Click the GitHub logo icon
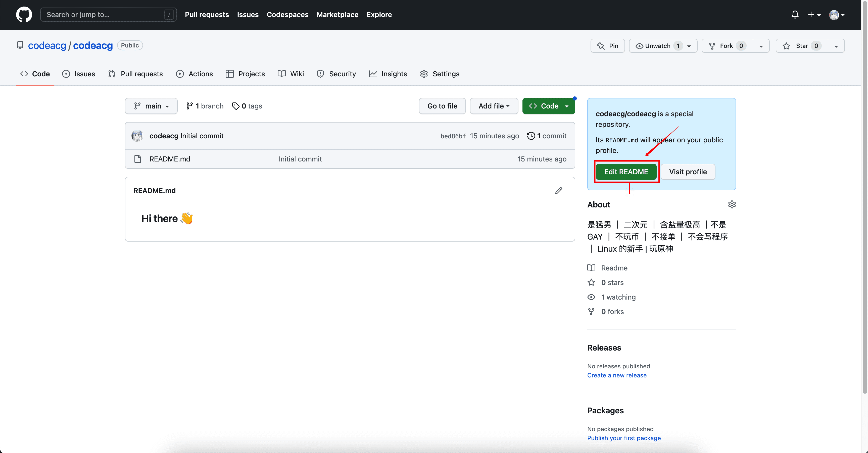Image resolution: width=868 pixels, height=453 pixels. click(x=24, y=15)
